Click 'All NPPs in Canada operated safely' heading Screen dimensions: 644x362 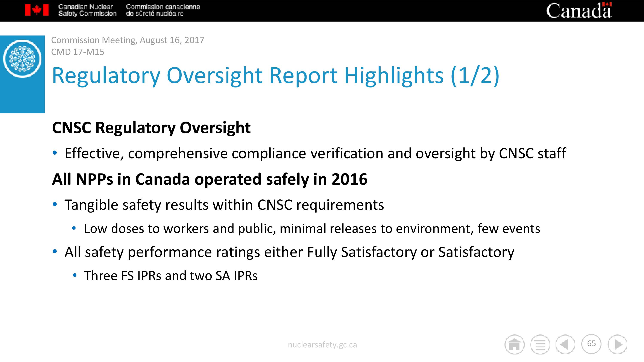click(210, 179)
